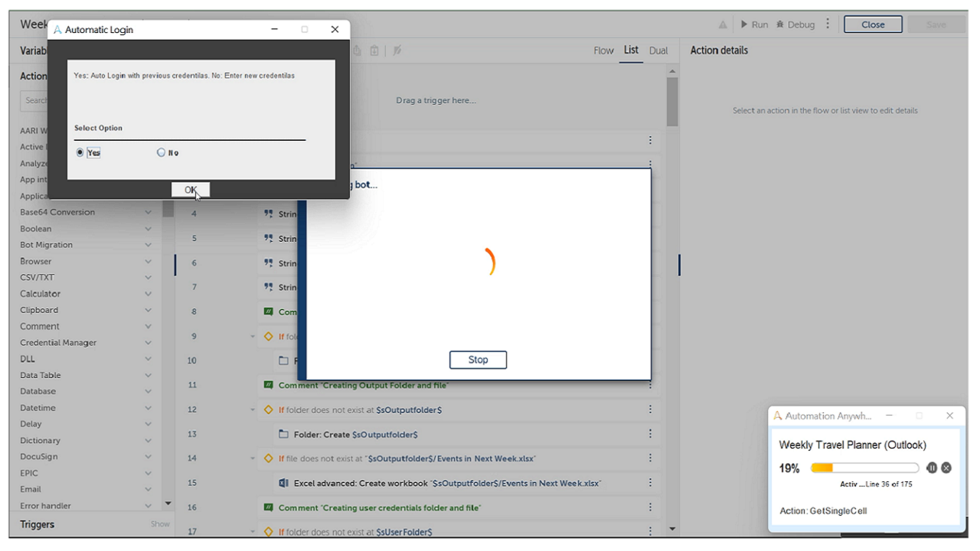Viewport: 980px width, 551px height.
Task: Select "Creating Output Folder and file" comment row
Action: pyautogui.click(x=457, y=385)
